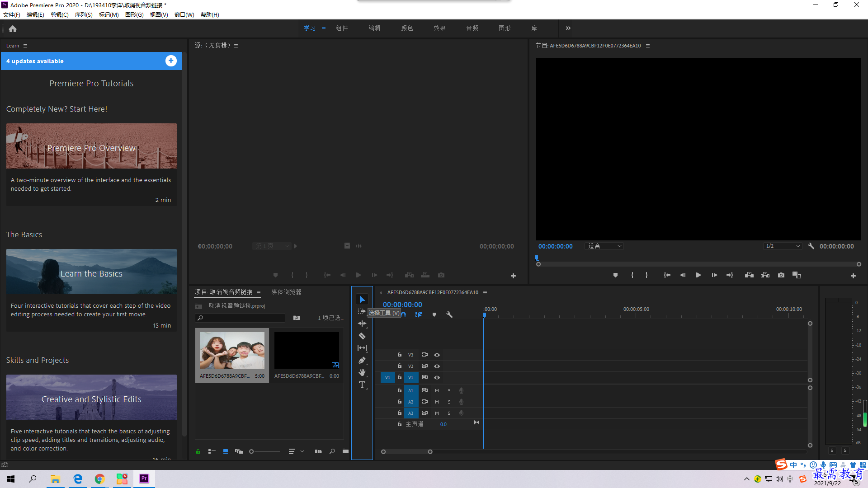This screenshot has width=868, height=488.
Task: Toggle linked selection in timeline
Action: 419,314
